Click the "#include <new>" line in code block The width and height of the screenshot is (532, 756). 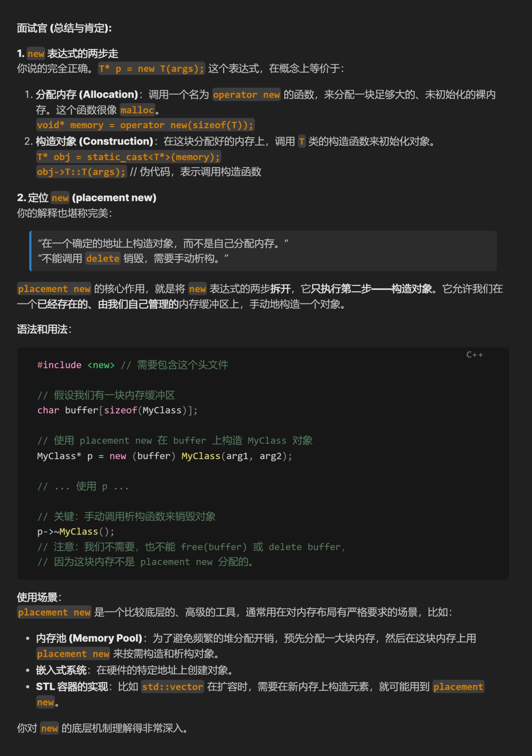(76, 365)
